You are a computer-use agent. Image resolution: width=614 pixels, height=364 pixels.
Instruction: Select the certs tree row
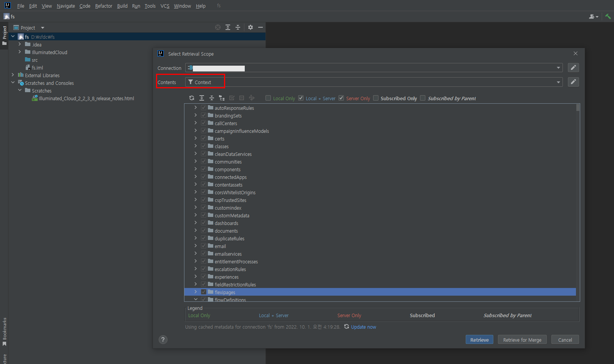click(380, 139)
